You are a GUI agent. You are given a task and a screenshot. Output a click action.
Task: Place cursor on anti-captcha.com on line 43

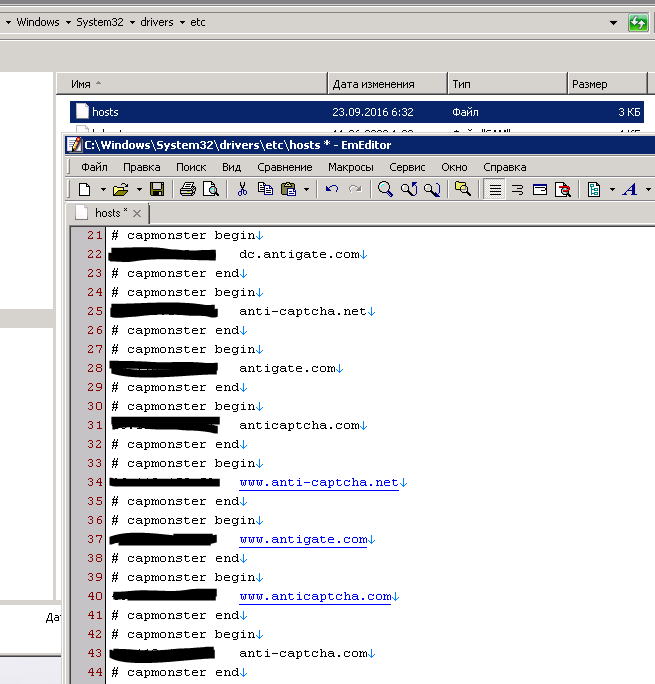tap(303, 653)
